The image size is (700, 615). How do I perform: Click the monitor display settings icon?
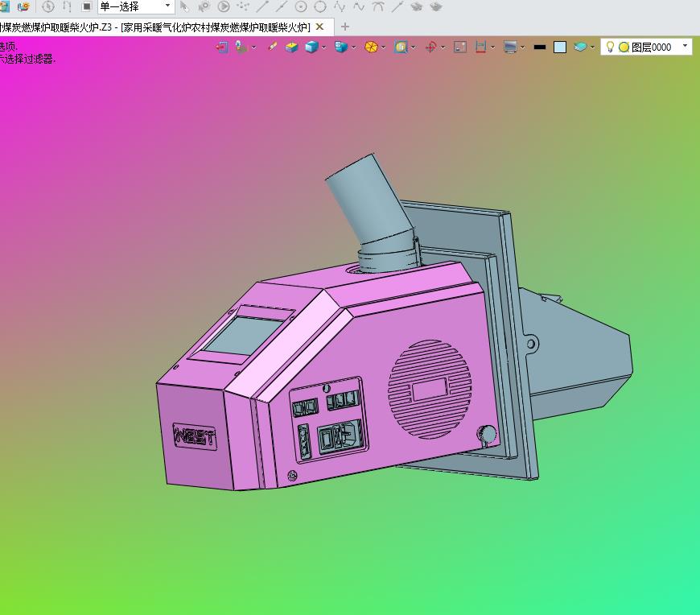coord(510,47)
